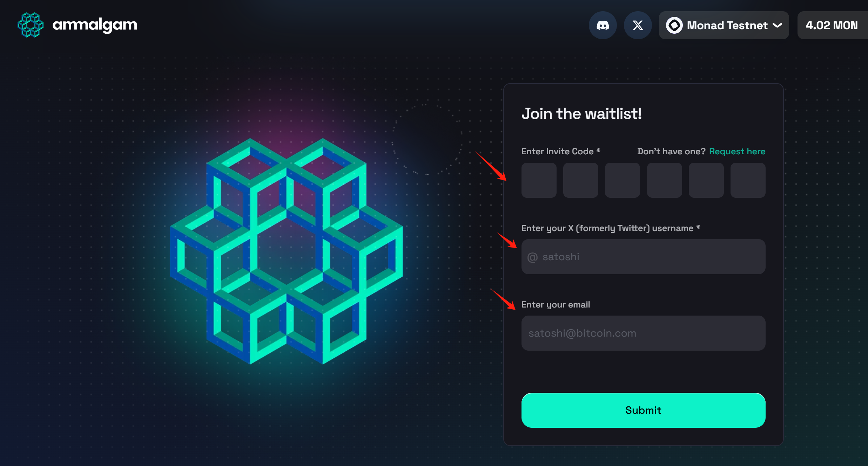
Task: Open the X social icon link
Action: coord(638,25)
